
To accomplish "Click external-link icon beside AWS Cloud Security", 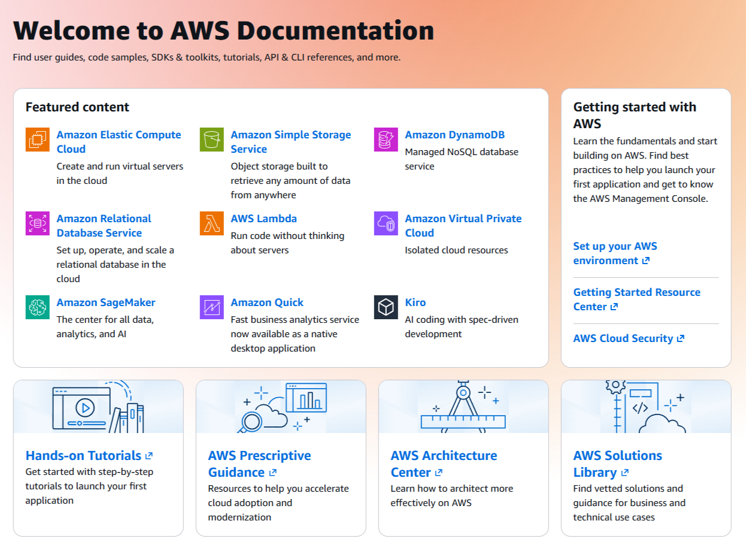I will tap(681, 339).
